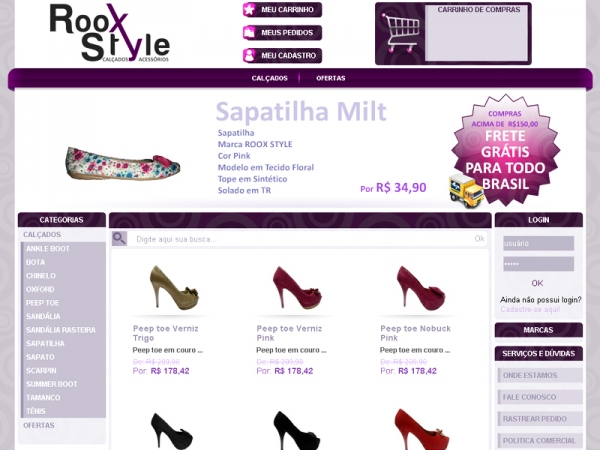
Task: Click the person icon beside Meu Cadastro
Action: pyautogui.click(x=250, y=55)
